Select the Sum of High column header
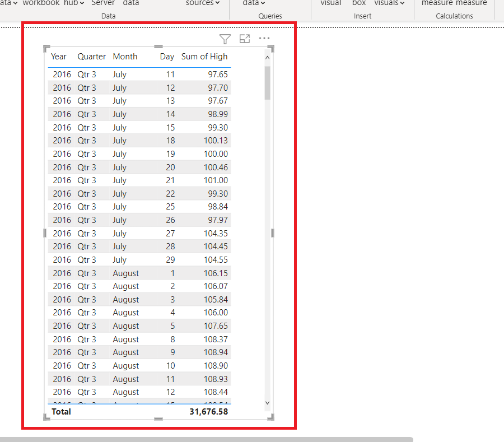The width and height of the screenshot is (504, 442). (x=204, y=56)
